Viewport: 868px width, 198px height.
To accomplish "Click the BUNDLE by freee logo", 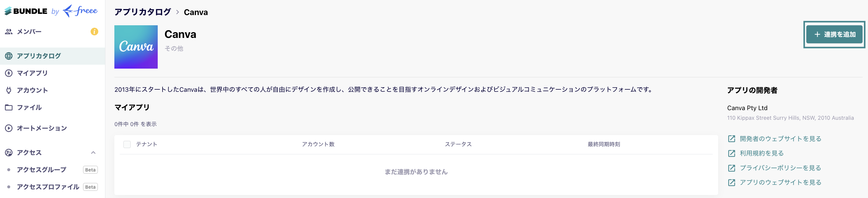I will [x=51, y=11].
